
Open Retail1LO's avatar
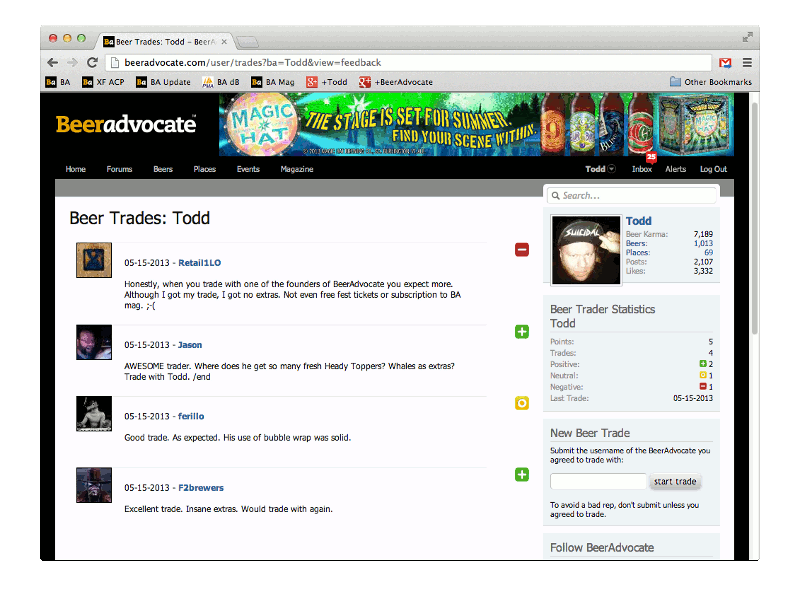tap(94, 260)
